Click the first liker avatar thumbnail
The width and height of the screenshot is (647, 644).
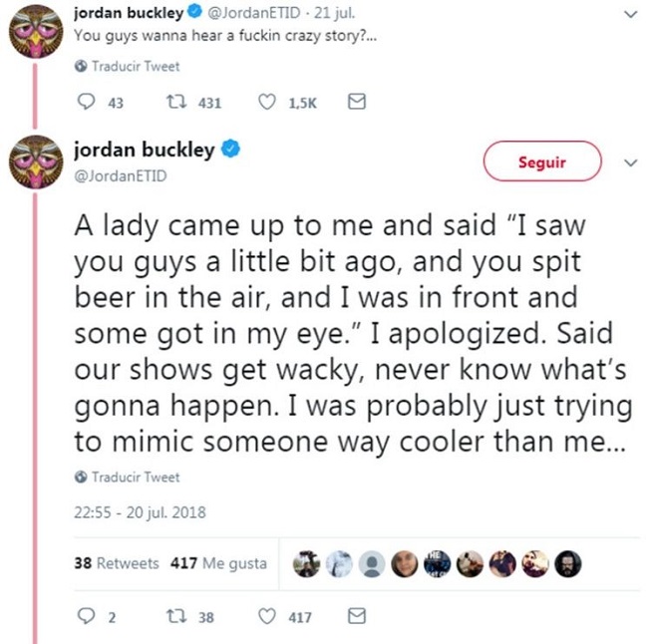(x=307, y=563)
